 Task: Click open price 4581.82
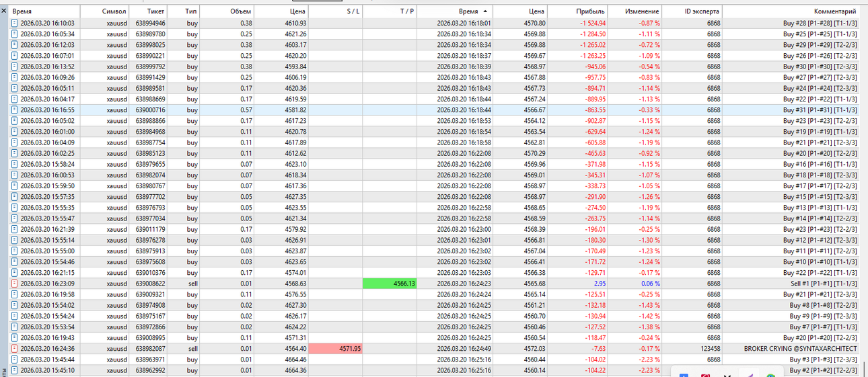295,110
